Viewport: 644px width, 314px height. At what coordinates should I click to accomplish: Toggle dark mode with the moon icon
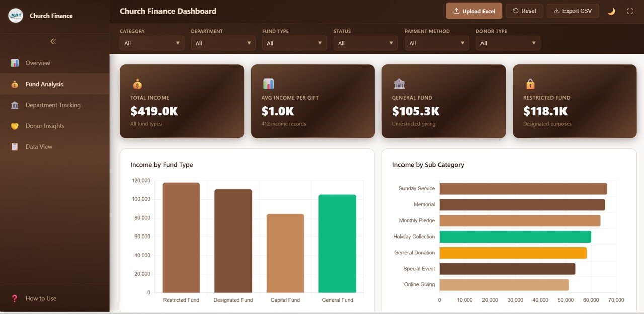(611, 10)
